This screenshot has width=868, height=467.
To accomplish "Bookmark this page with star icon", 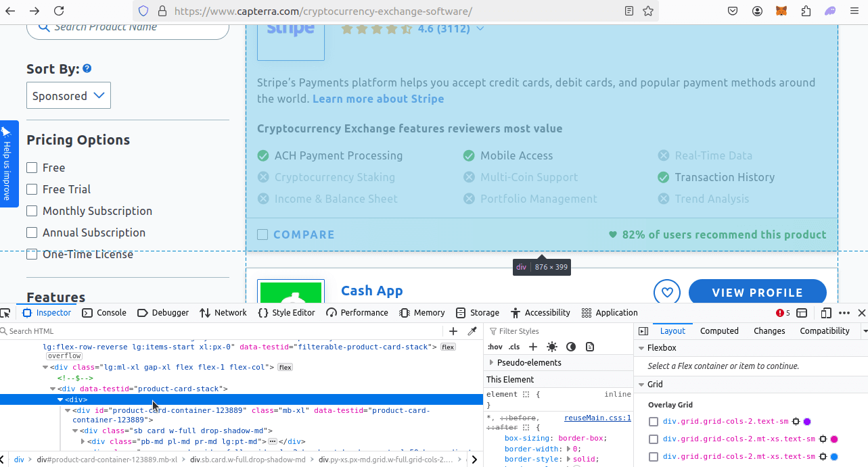I will click(648, 11).
